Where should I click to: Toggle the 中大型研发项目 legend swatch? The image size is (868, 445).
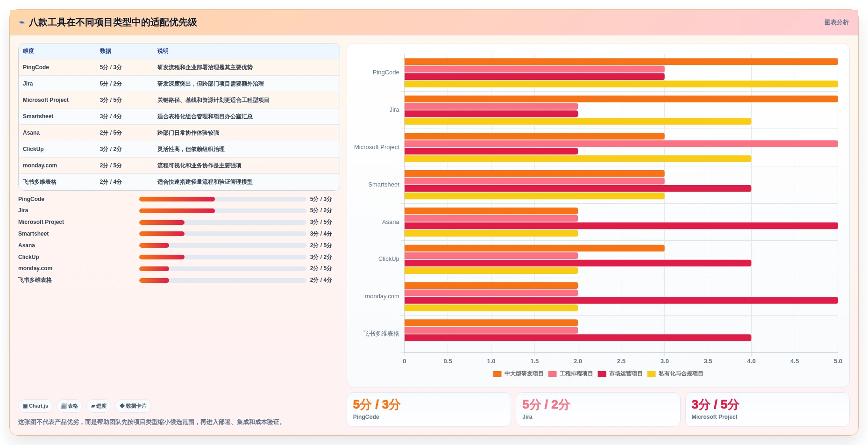click(497, 374)
